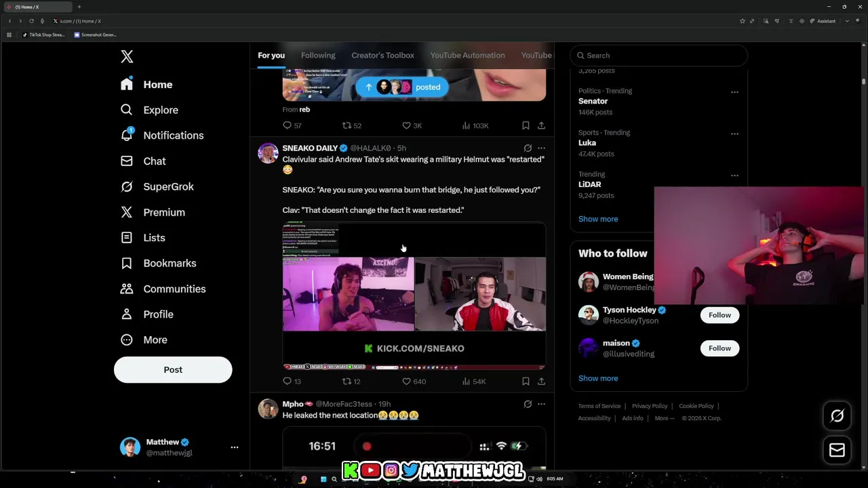This screenshot has height=488, width=868.
Task: Like the post with 3K likes
Action: point(412,125)
